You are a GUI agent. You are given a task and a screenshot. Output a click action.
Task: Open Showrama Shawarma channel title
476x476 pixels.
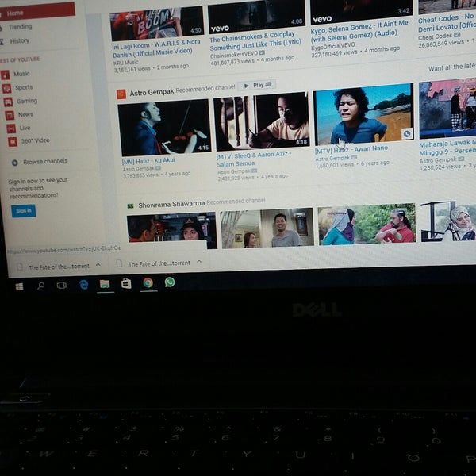pos(171,205)
